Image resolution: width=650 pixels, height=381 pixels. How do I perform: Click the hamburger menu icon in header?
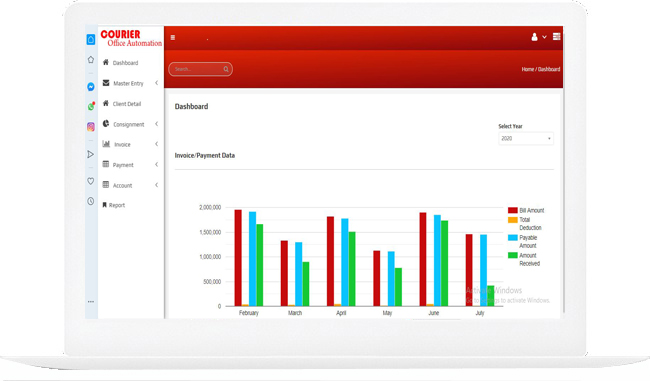(x=173, y=38)
